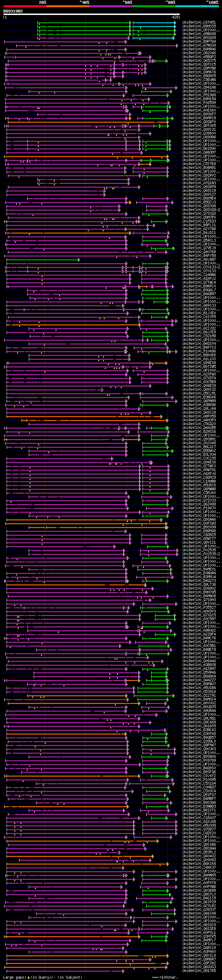Select the UniRef100_C4IYP5 hit label
The height and width of the screenshot is (980, 222).
click(199, 317)
